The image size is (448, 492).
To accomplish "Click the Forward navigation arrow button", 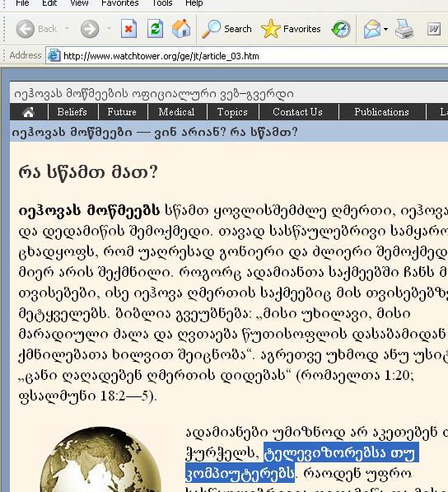I will [x=90, y=29].
